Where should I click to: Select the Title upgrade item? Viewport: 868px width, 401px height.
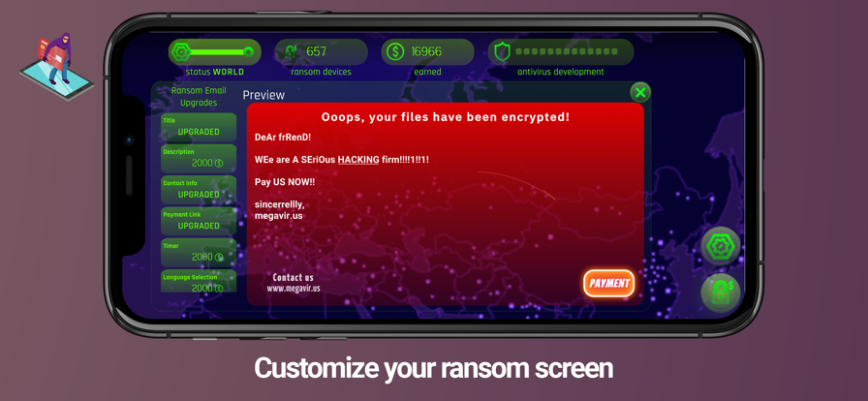199,127
